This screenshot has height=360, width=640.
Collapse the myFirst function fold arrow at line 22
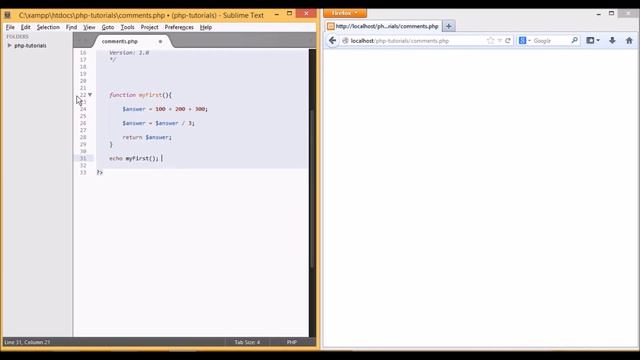pyautogui.click(x=90, y=95)
